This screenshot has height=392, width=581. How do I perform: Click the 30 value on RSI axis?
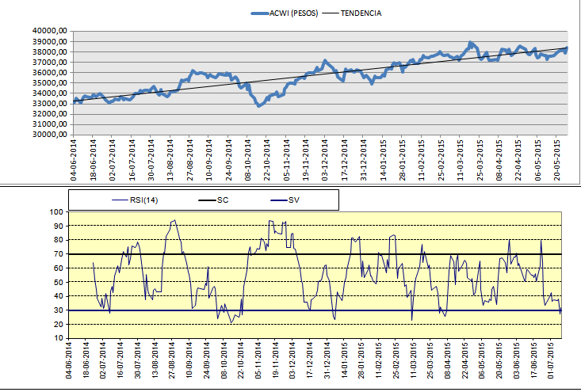(x=59, y=310)
